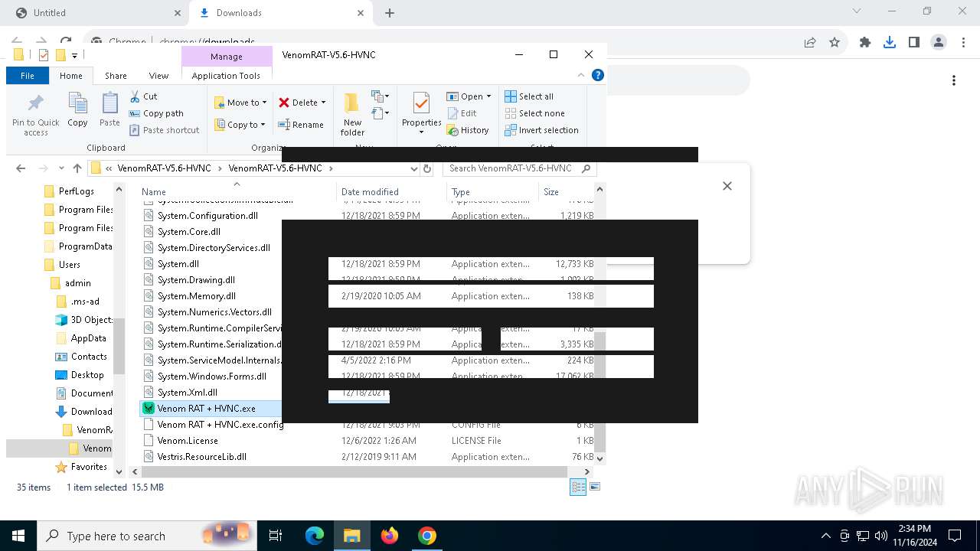Select Users folder in navigation tree

click(70, 265)
